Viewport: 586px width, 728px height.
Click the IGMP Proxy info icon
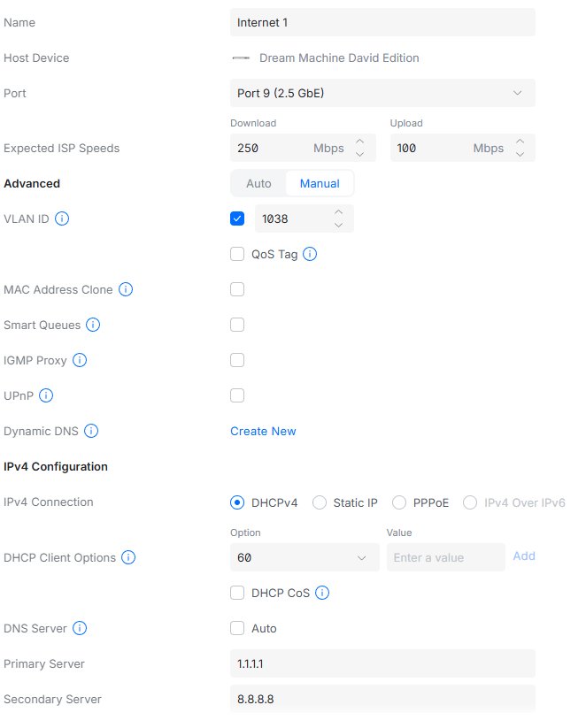80,360
